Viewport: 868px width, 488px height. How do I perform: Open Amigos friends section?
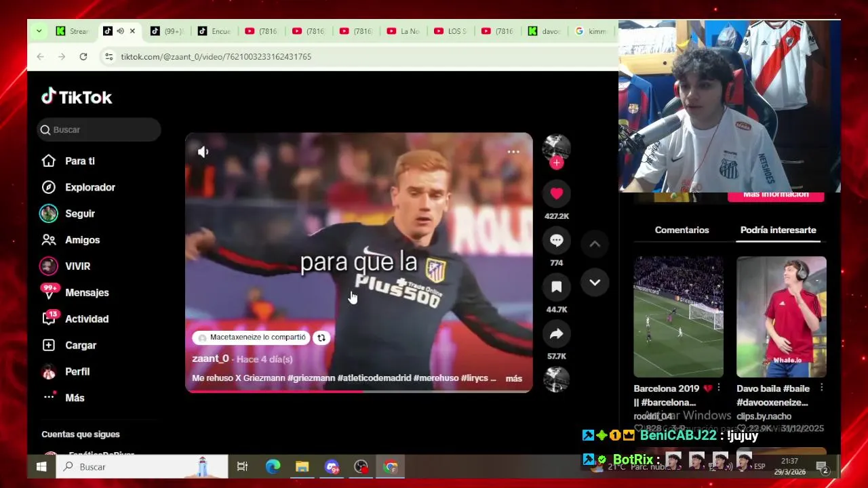[x=71, y=240]
